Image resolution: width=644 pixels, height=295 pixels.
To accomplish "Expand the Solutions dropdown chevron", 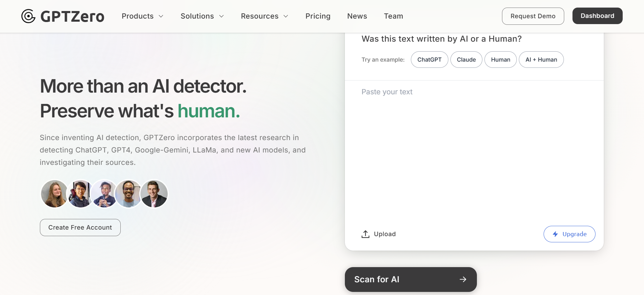I will (x=221, y=16).
